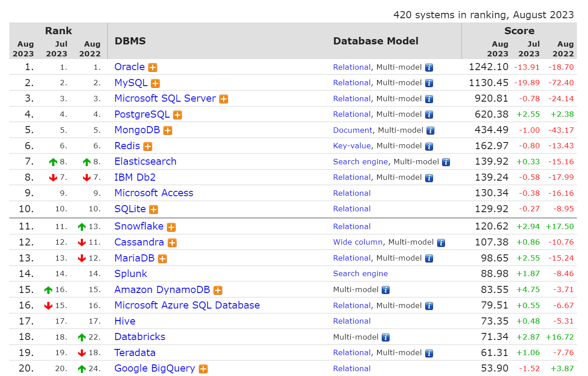Click Search engine link in Elasticsearch row
The image size is (588, 376).
(x=361, y=162)
